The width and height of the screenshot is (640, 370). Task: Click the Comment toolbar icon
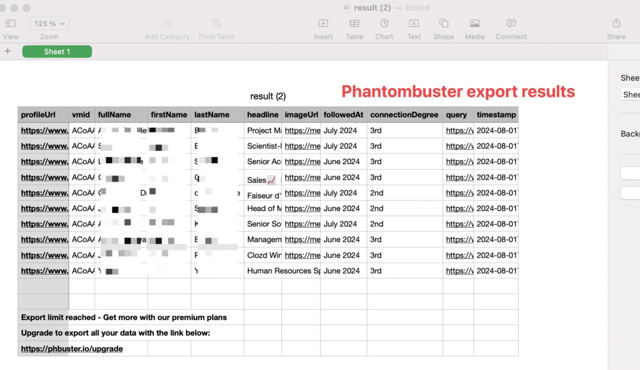(x=511, y=24)
